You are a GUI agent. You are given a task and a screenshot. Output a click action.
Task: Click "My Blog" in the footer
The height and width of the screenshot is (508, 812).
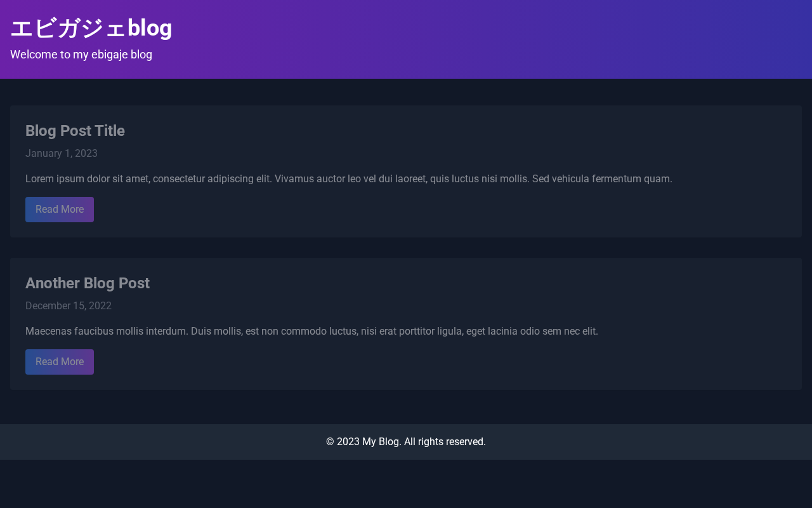tap(381, 442)
